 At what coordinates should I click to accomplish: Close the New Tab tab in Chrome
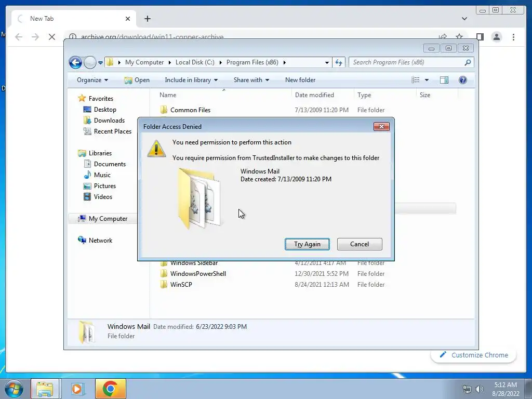point(128,19)
